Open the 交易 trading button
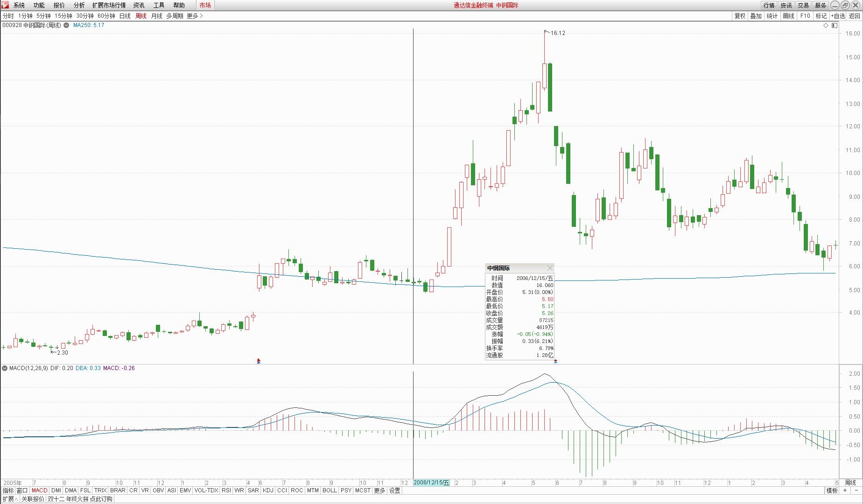This screenshot has height=504, width=863. pos(803,5)
